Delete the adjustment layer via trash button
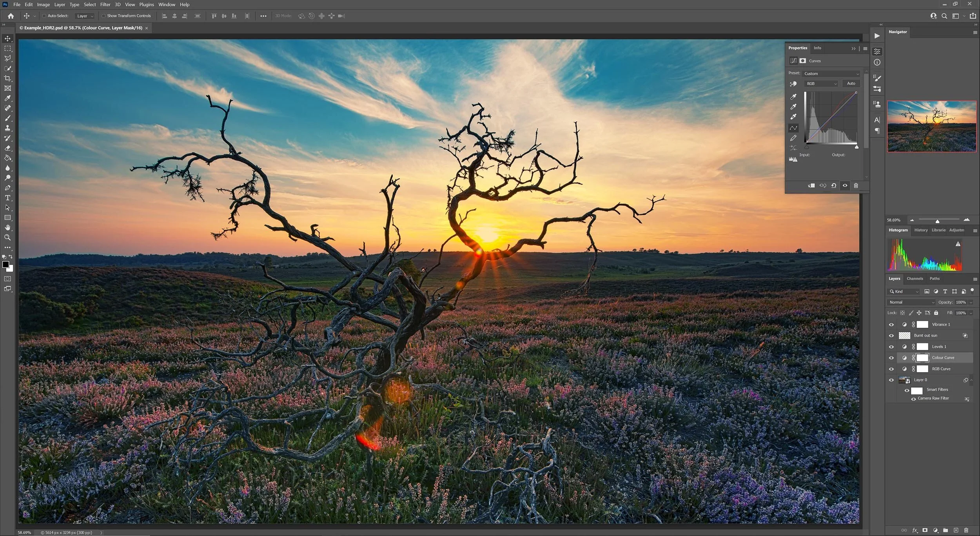 856,185
